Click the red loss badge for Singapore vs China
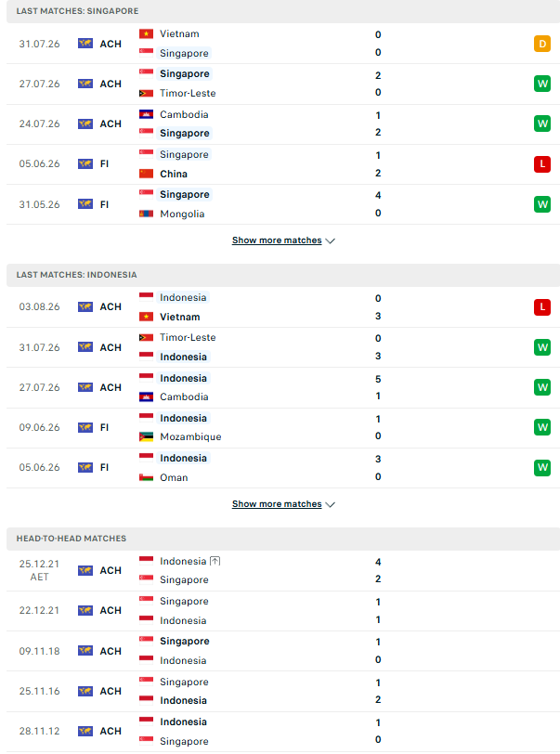The height and width of the screenshot is (754, 560). [541, 164]
